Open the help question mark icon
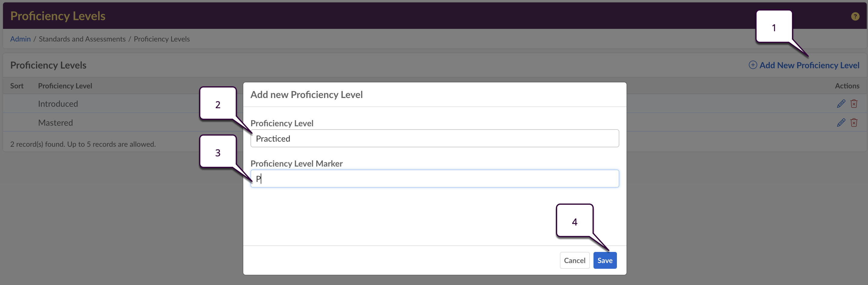 pos(855,16)
